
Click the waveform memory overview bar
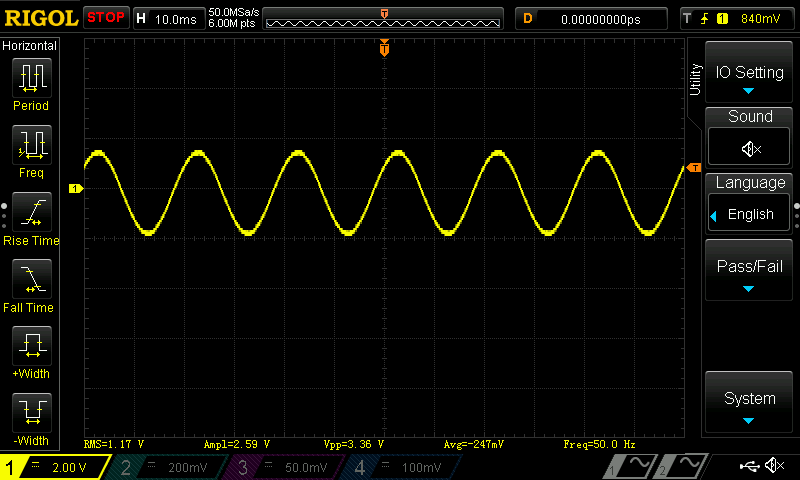click(x=383, y=19)
